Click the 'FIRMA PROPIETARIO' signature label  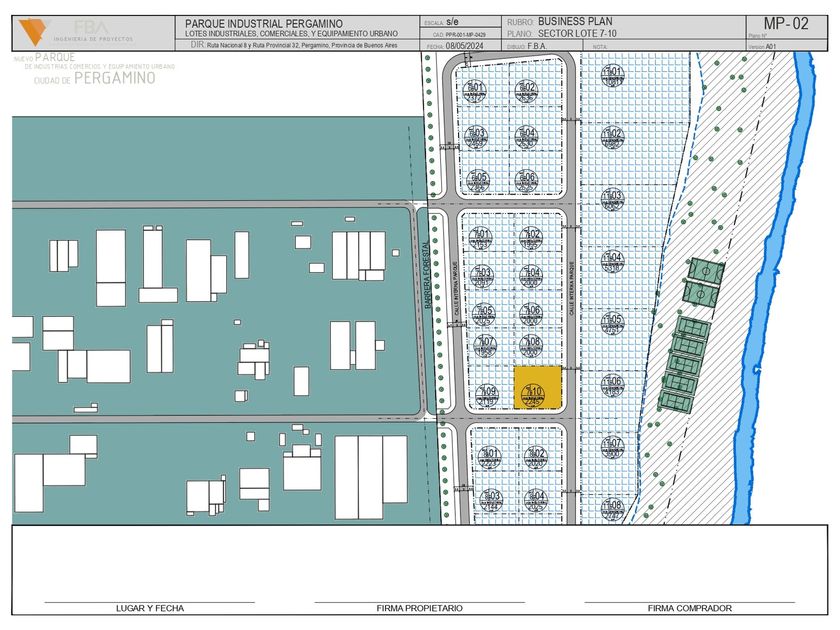coord(419,608)
